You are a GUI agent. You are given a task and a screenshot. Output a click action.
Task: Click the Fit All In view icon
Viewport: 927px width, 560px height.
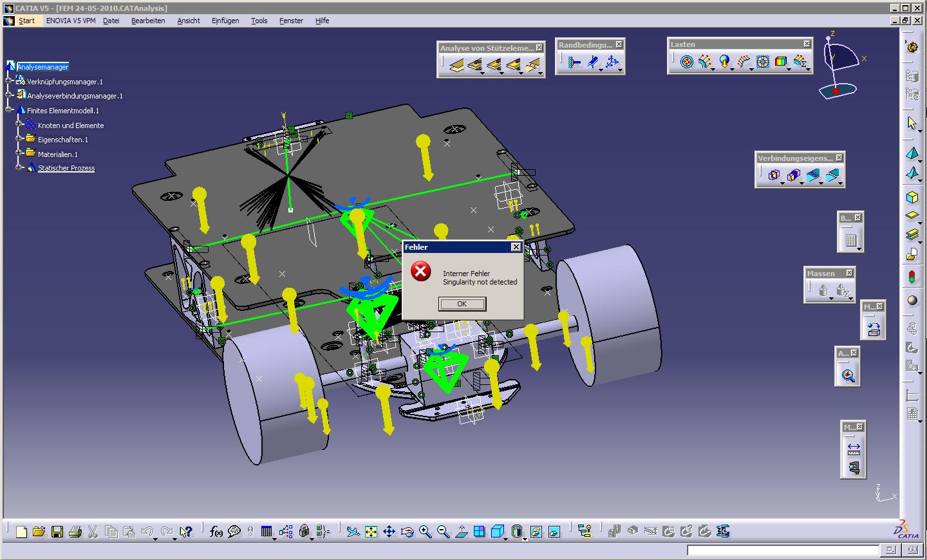point(371,532)
